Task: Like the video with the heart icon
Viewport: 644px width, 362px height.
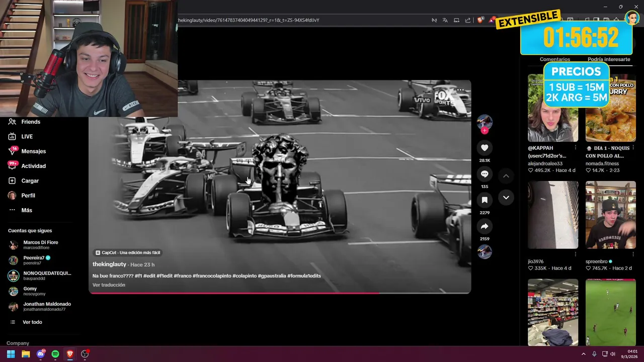Action: click(485, 148)
